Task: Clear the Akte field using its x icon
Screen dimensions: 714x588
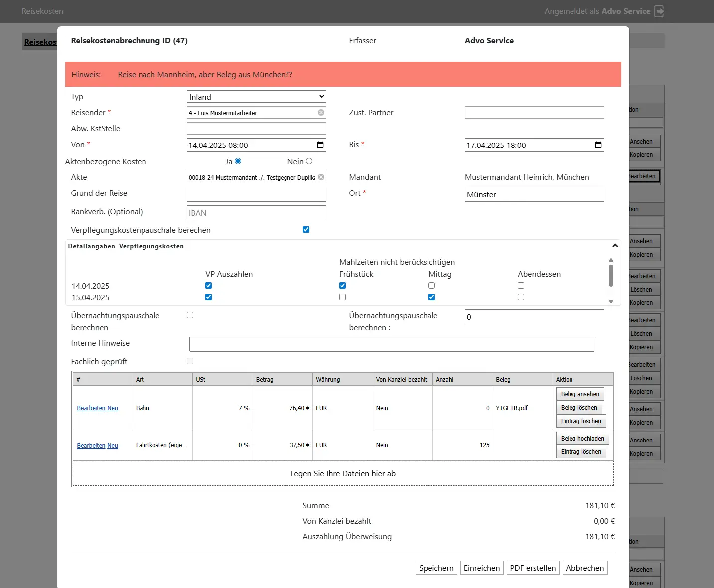Action: coord(321,177)
